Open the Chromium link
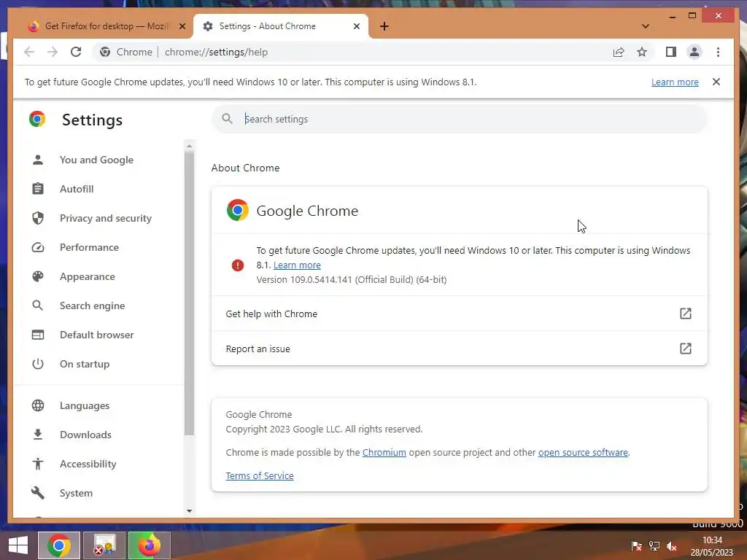Image resolution: width=747 pixels, height=560 pixels. pos(384,452)
